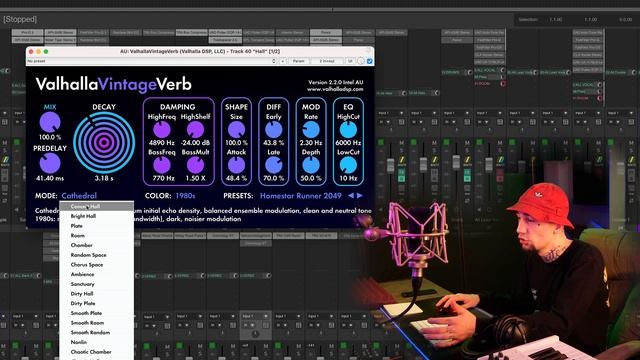Click the '1.50 X' BassMult value
Image resolution: width=640 pixels, height=360 pixels.
(x=196, y=178)
